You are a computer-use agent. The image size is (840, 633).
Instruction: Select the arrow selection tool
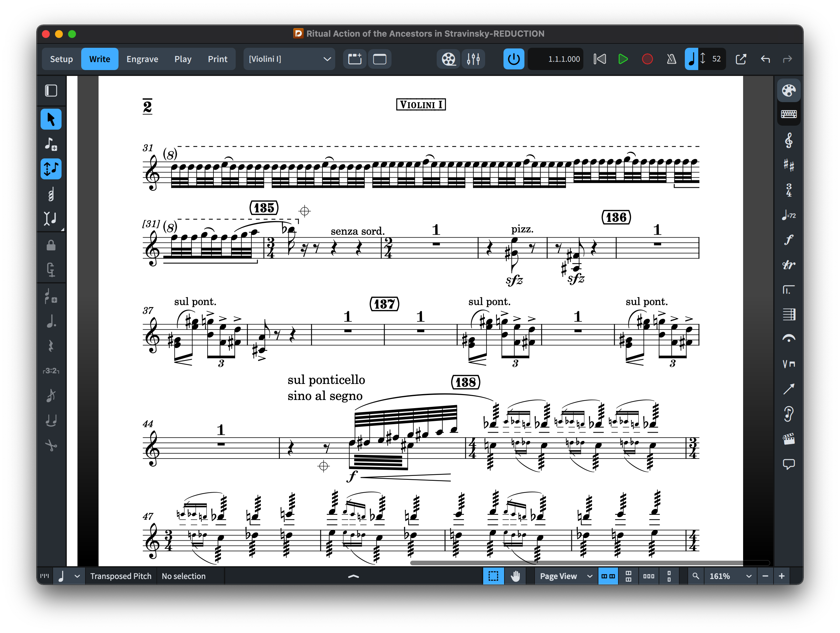[51, 119]
